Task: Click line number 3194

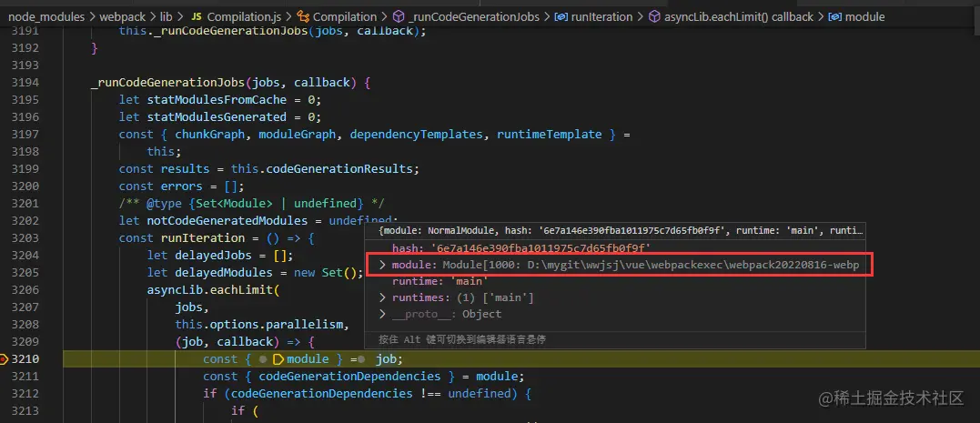Action: 25,82
